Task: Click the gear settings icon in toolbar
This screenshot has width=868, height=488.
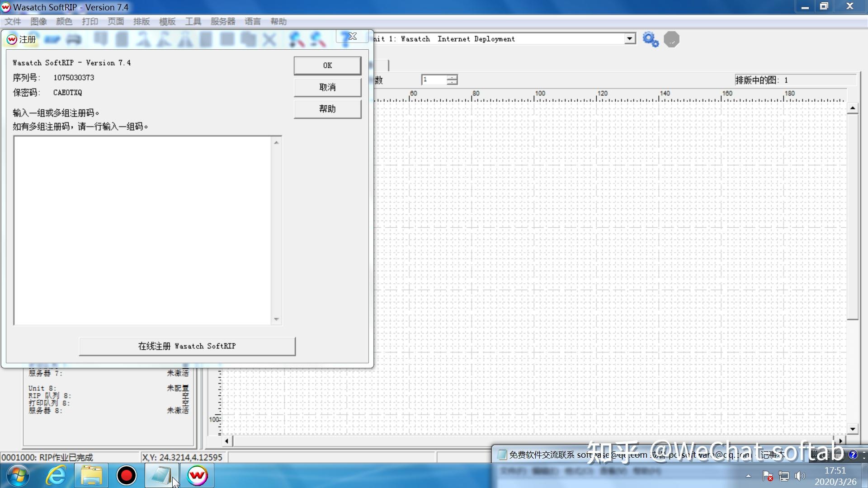Action: pyautogui.click(x=650, y=39)
